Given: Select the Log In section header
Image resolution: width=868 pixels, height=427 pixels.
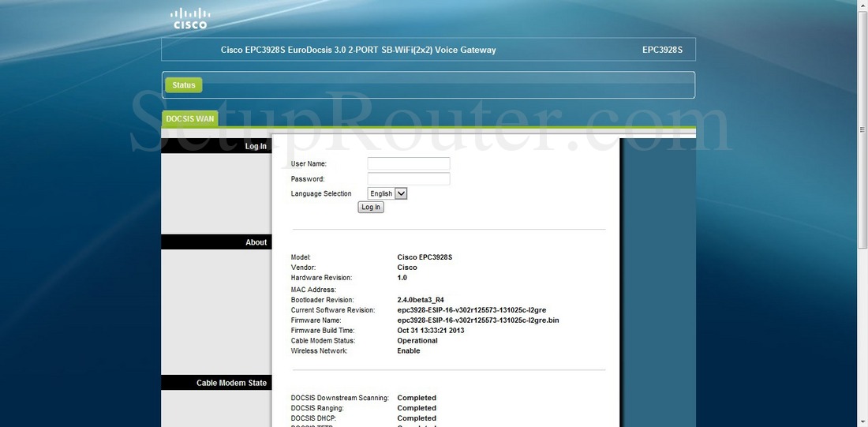Looking at the screenshot, I should point(256,146).
